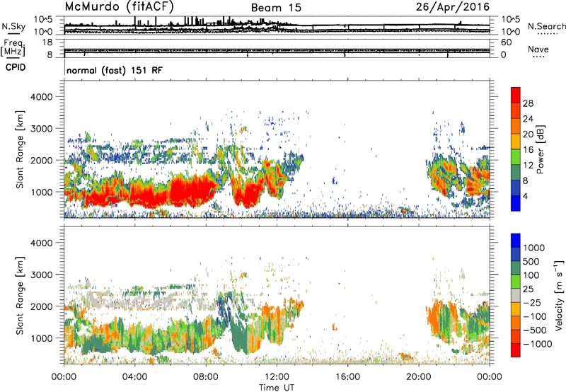Click the "04:00" time tick label
This screenshot has width=566, height=392.
(x=134, y=377)
